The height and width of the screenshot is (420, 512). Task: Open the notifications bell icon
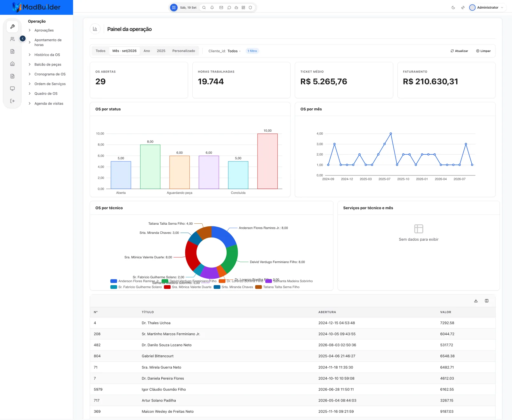[x=212, y=8]
